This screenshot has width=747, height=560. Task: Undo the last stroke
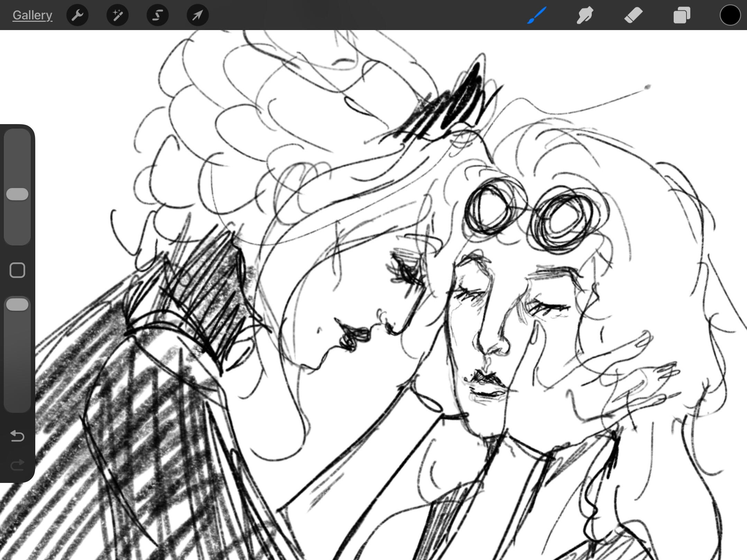click(17, 436)
